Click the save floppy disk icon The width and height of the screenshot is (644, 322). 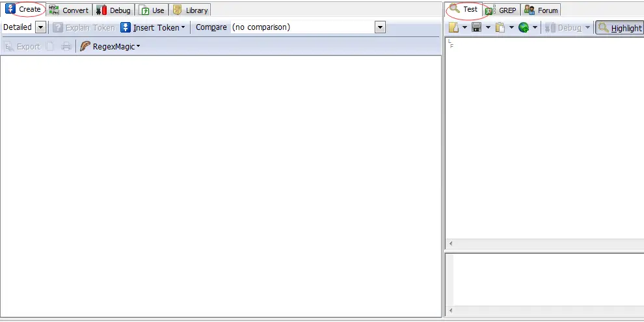click(x=476, y=27)
